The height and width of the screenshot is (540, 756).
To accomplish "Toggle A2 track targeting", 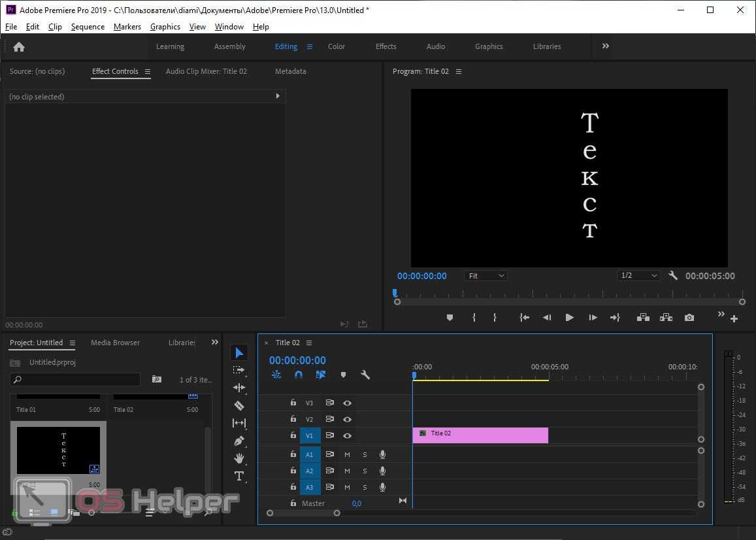I will (x=310, y=471).
